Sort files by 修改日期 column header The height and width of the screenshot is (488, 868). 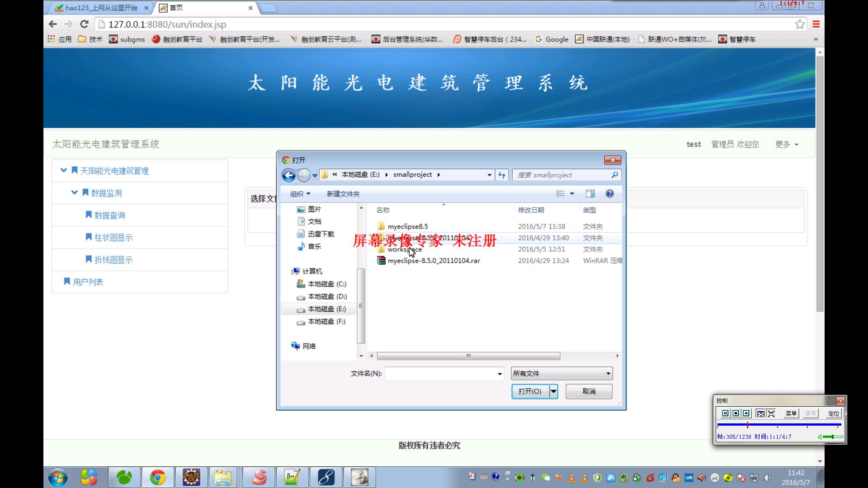tap(531, 210)
